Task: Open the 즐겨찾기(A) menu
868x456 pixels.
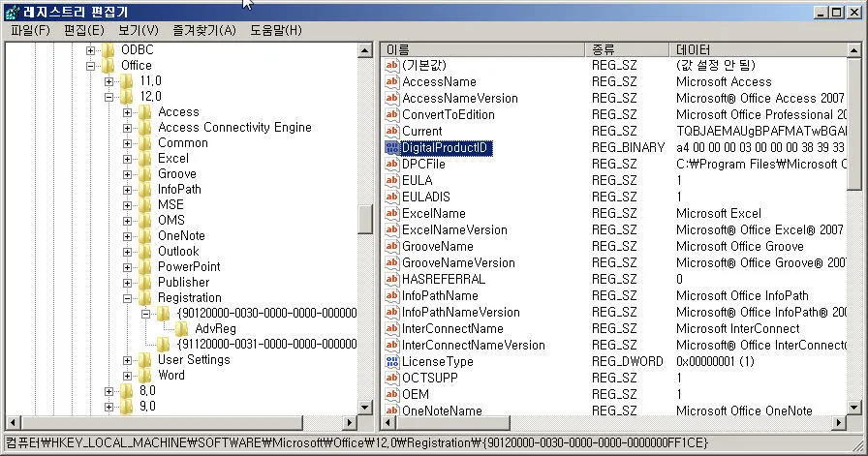Action: [204, 30]
